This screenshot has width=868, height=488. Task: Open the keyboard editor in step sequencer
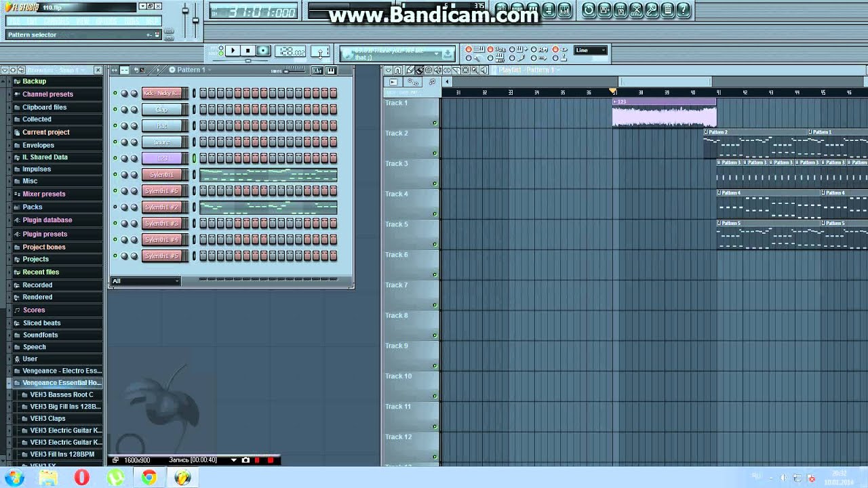(330, 70)
